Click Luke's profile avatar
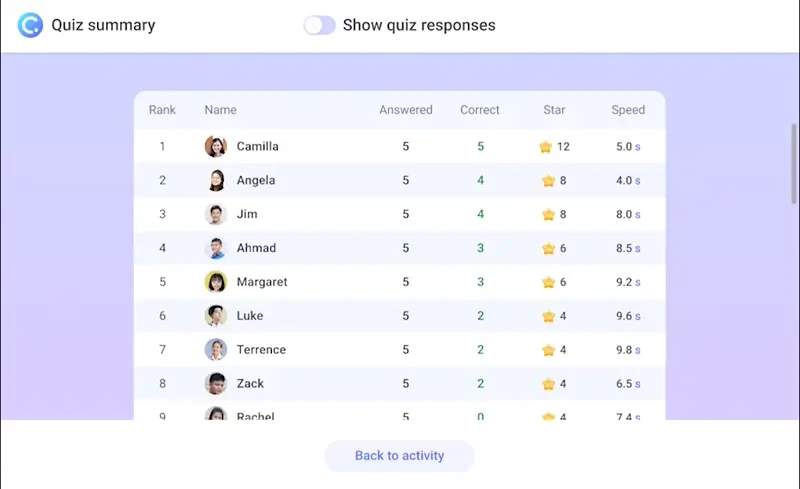The height and width of the screenshot is (489, 800). [216, 315]
